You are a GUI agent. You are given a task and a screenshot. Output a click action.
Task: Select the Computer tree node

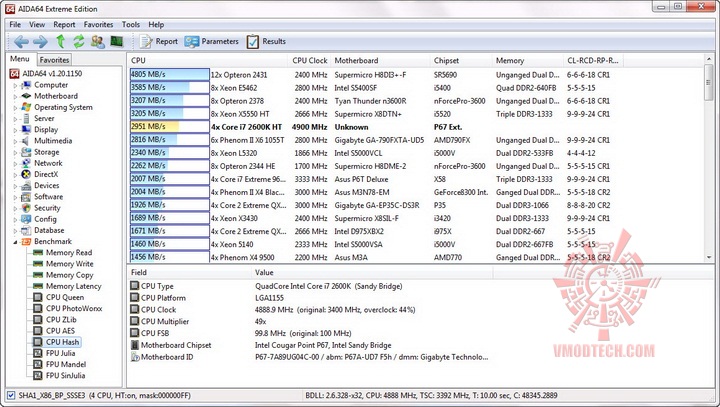coord(51,85)
